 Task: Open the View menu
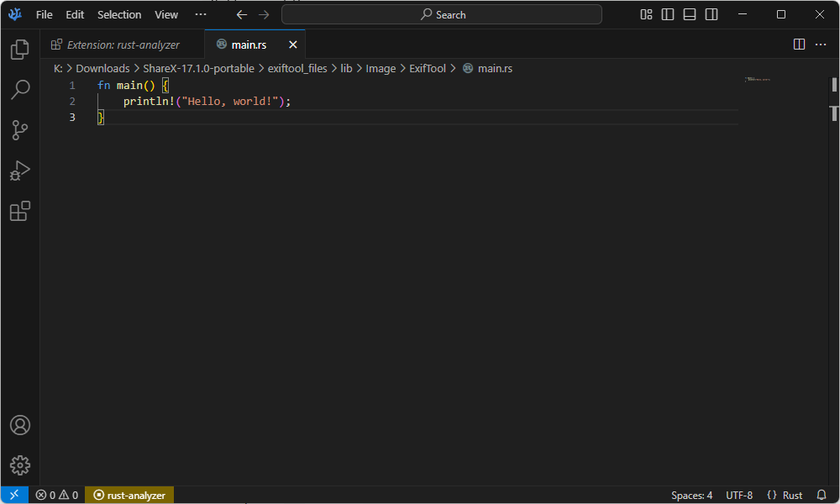tap(166, 14)
